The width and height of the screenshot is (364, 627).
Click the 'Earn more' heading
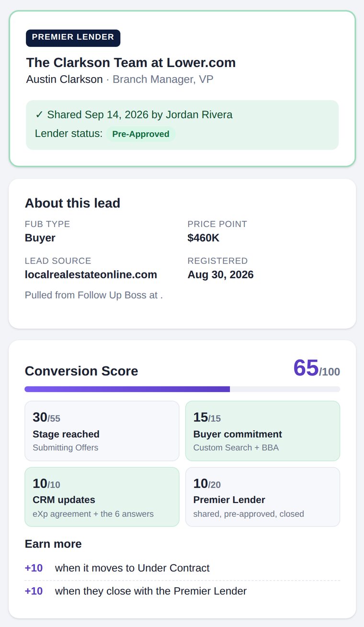point(53,544)
